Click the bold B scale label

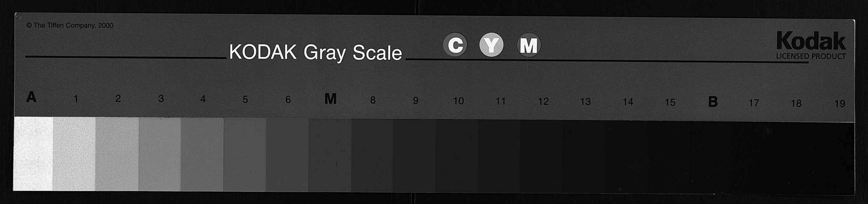713,102
